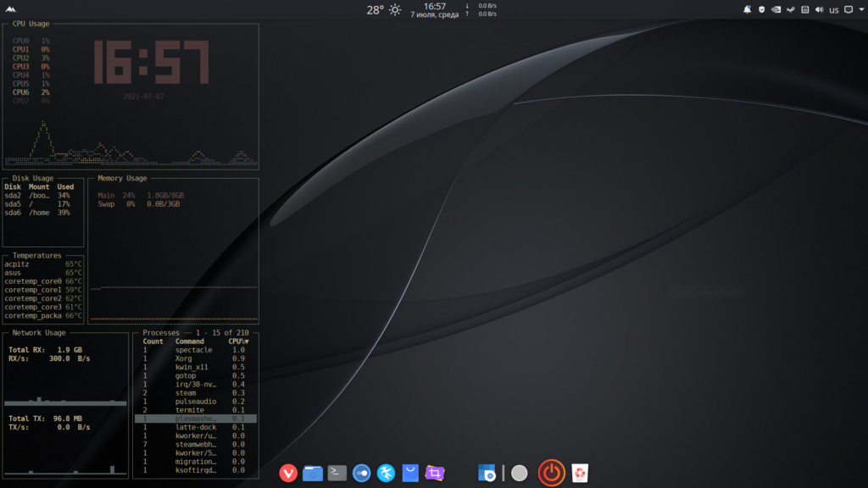This screenshot has height=488, width=868.
Task: Launch KTorrent bird icon in dock
Action: tap(386, 473)
